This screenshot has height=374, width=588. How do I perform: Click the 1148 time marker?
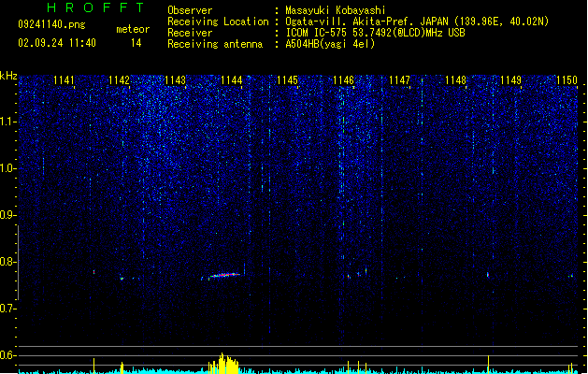click(x=455, y=80)
